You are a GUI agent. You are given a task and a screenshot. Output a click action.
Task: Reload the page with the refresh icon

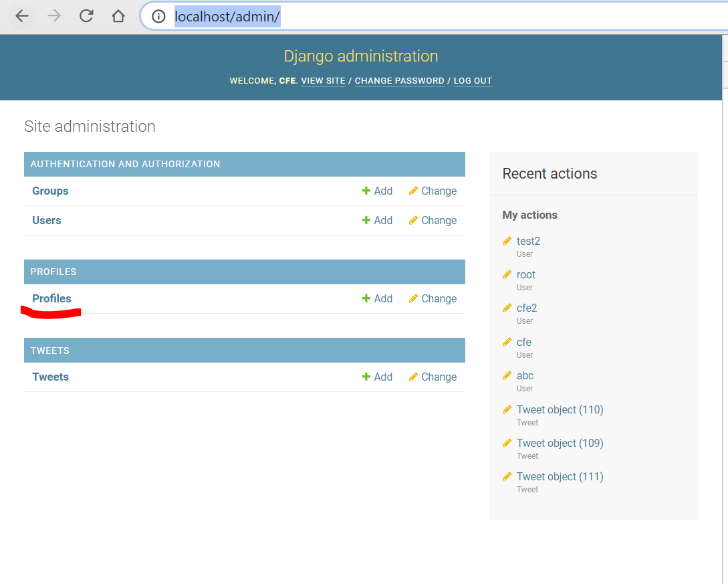click(x=86, y=16)
